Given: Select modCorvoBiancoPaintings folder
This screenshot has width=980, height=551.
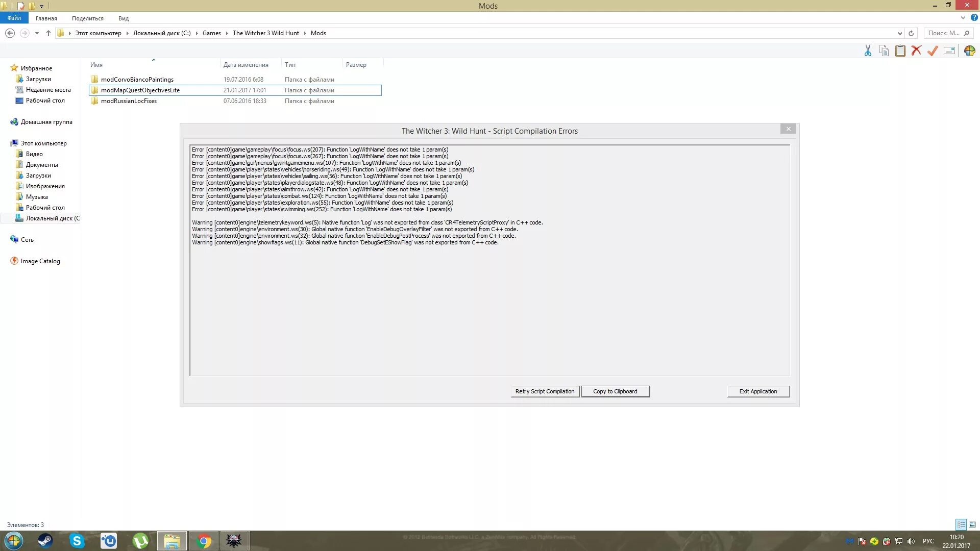Looking at the screenshot, I should coord(137,79).
